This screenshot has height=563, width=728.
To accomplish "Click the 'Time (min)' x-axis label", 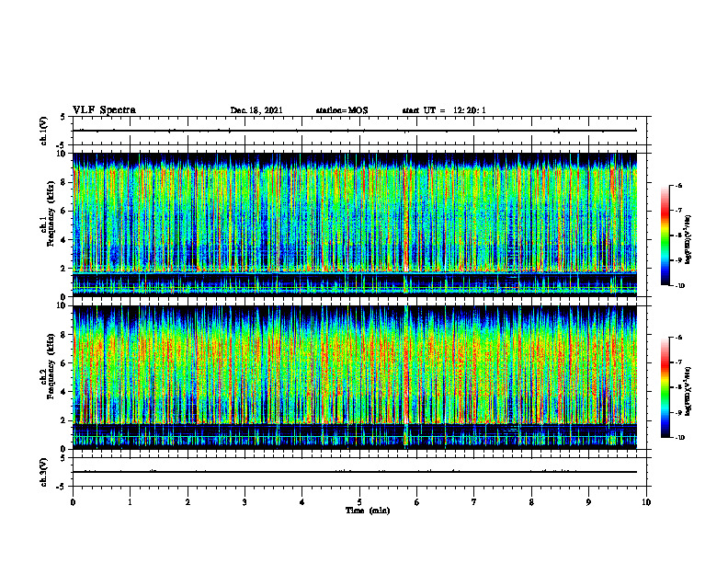I will [368, 511].
